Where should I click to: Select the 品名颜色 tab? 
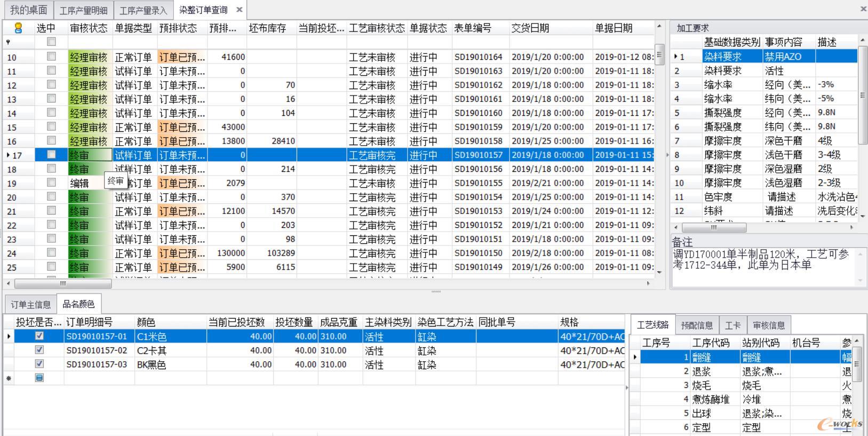[78, 304]
